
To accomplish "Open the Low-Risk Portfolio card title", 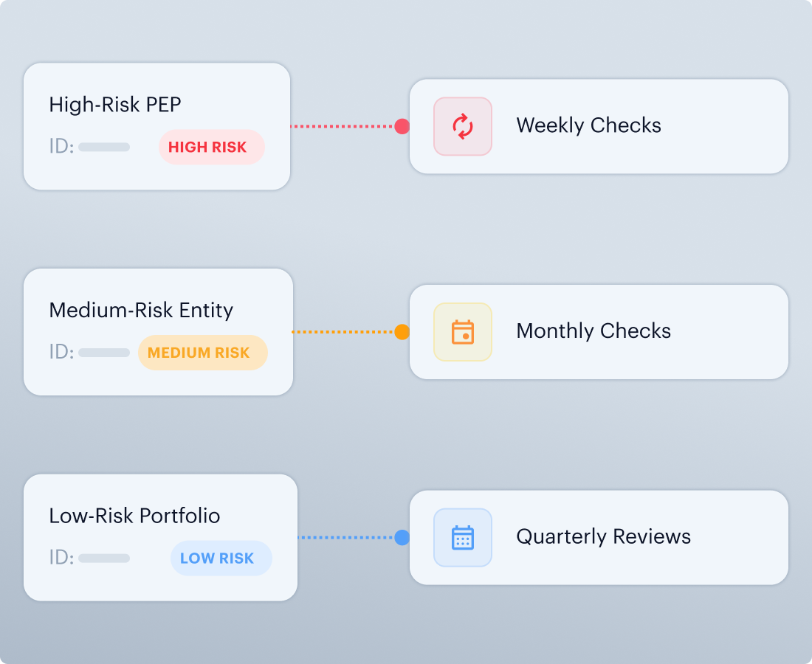I will (134, 516).
